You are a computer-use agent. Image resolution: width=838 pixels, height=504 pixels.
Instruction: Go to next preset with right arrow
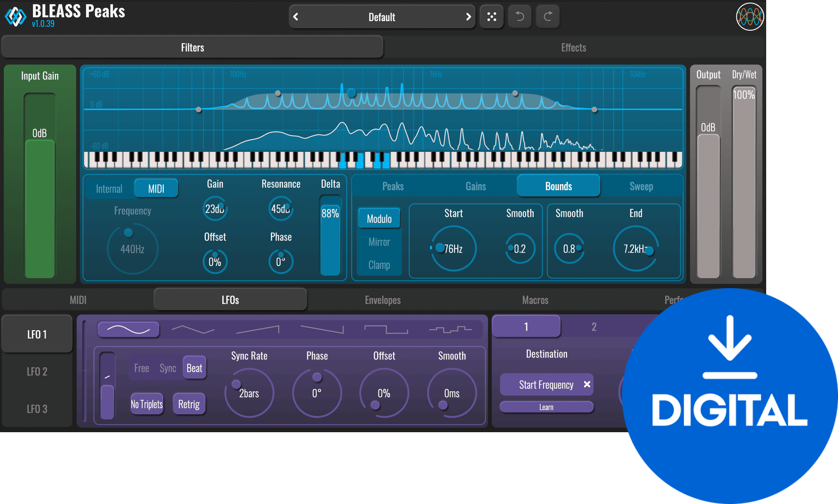tap(468, 17)
